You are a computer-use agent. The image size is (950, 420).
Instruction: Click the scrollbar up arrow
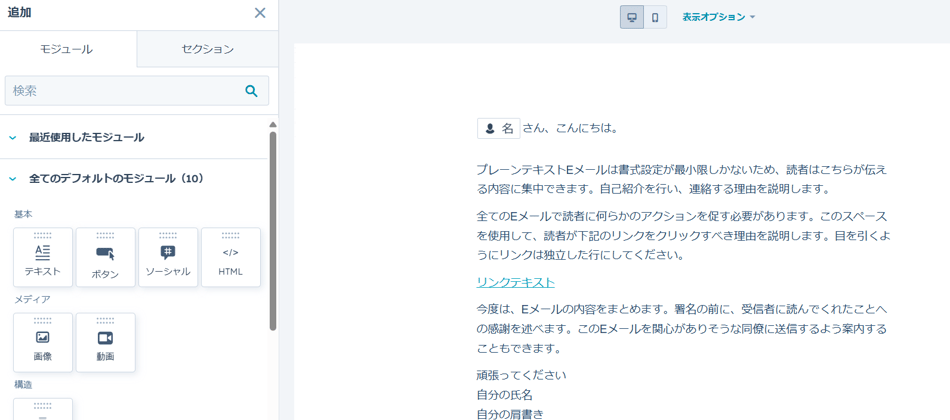click(x=273, y=125)
